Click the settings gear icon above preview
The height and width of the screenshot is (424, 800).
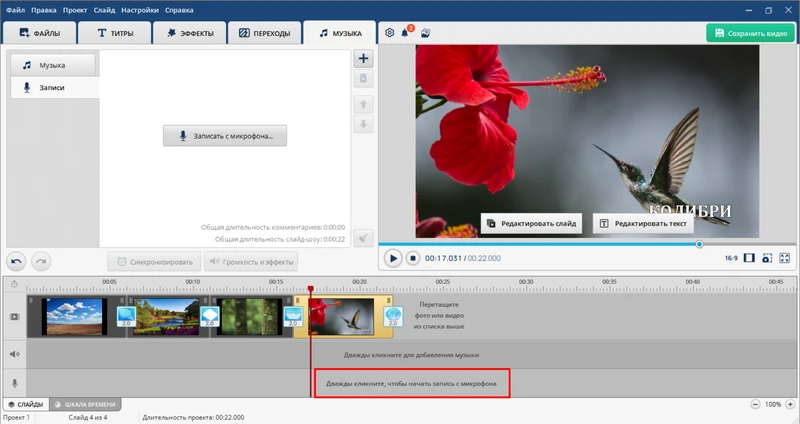pyautogui.click(x=390, y=33)
